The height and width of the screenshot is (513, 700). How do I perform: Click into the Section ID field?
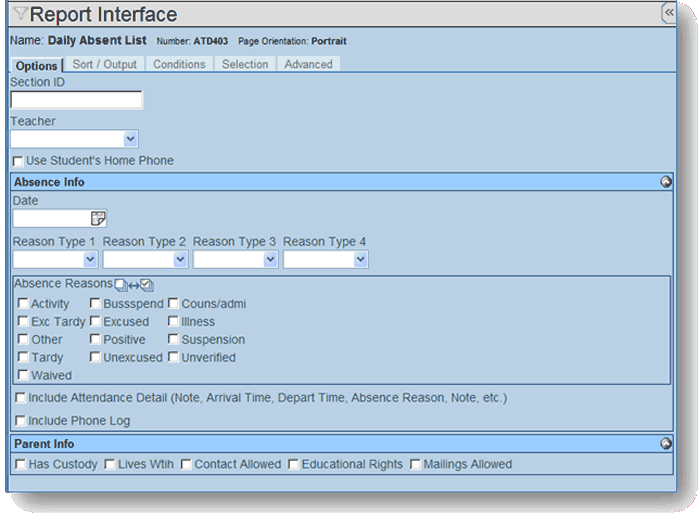pyautogui.click(x=76, y=100)
